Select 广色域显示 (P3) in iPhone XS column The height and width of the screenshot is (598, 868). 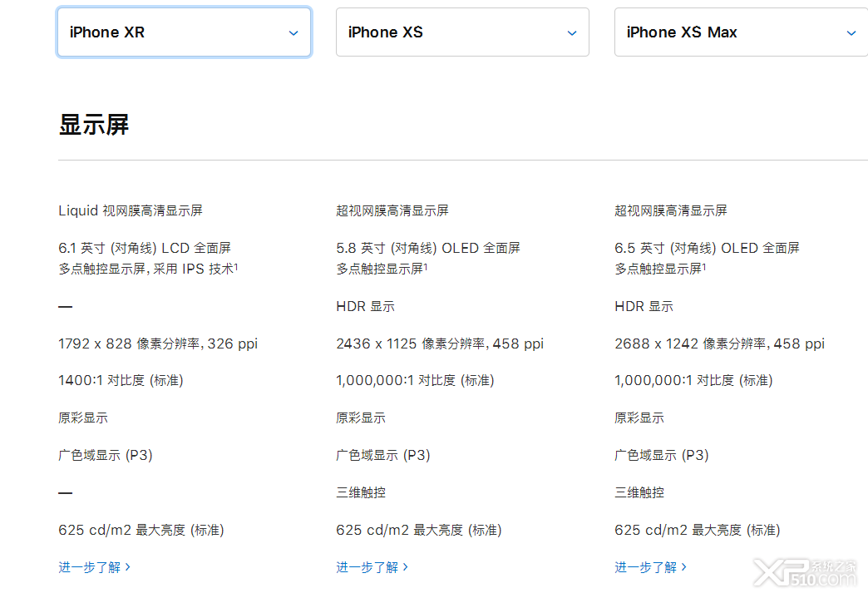tap(383, 455)
